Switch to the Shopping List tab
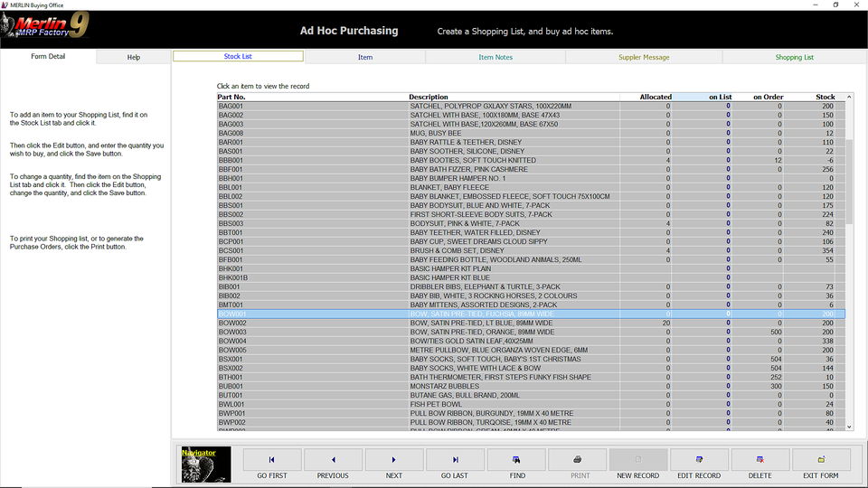 coord(795,57)
